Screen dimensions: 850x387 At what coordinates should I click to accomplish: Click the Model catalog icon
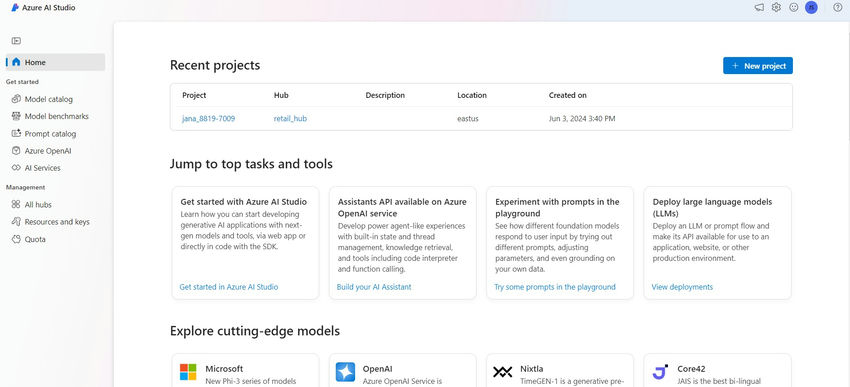[x=16, y=99]
